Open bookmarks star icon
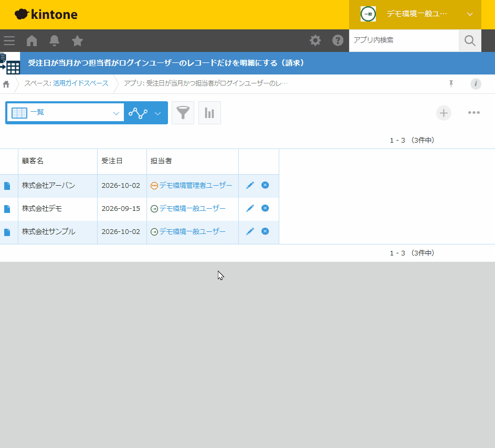Viewport: 495px width, 448px height. pyautogui.click(x=77, y=41)
